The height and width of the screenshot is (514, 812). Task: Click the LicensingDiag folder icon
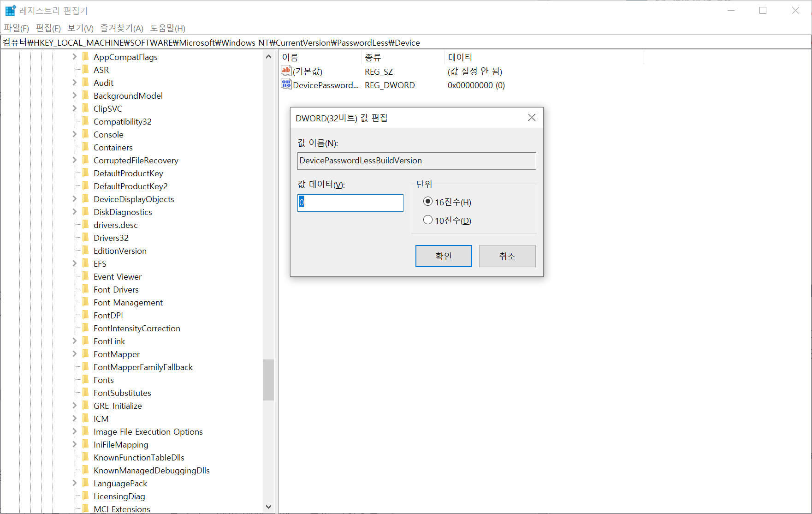click(85, 496)
